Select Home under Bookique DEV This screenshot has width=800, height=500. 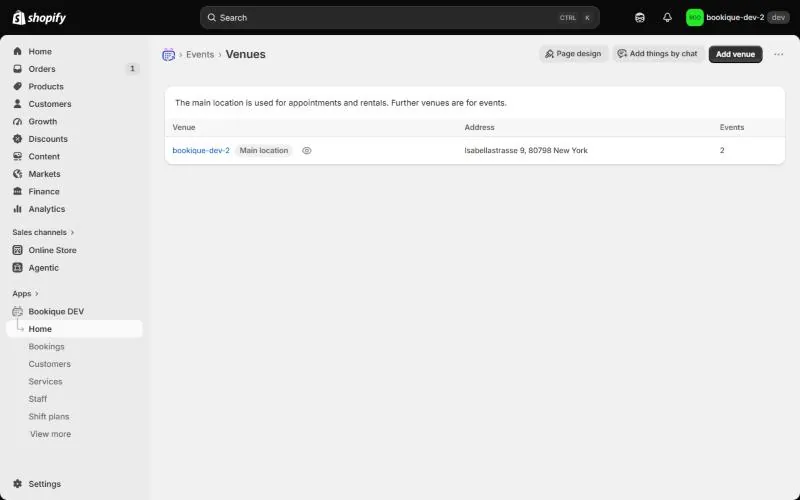coord(74,329)
